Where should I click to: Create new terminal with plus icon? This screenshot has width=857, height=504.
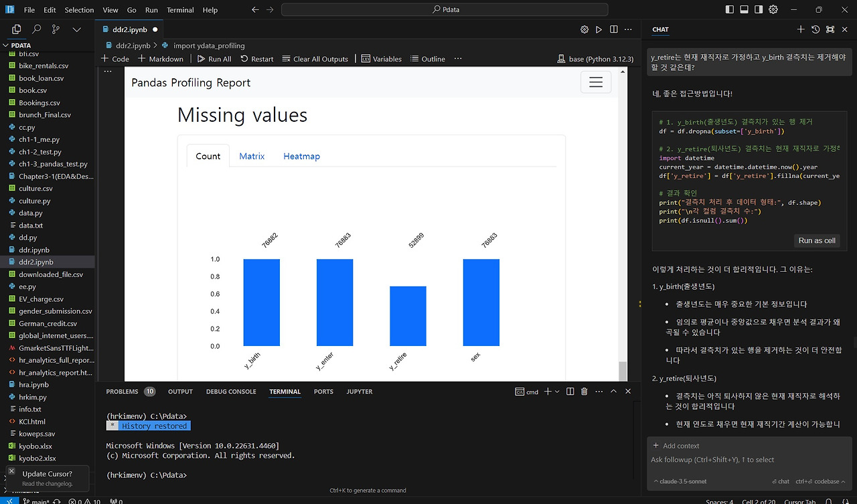click(547, 392)
